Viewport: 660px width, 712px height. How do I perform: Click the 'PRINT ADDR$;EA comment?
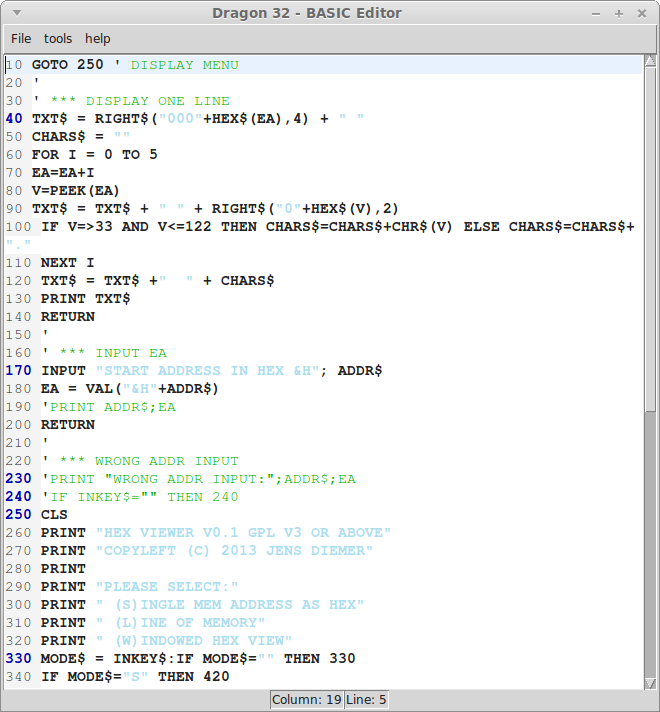[109, 407]
